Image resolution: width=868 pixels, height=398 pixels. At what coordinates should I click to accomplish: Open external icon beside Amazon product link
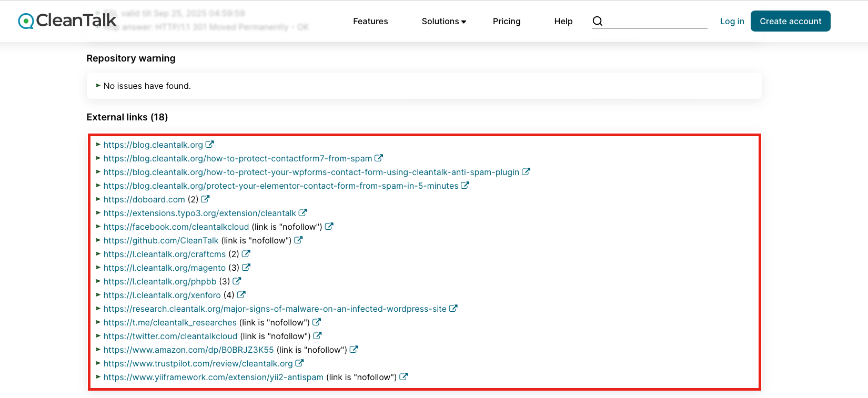(x=354, y=350)
